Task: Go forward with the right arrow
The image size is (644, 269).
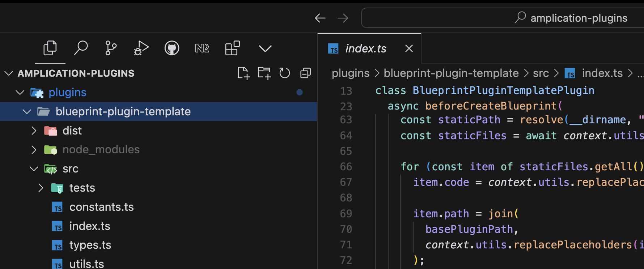Action: tap(343, 18)
